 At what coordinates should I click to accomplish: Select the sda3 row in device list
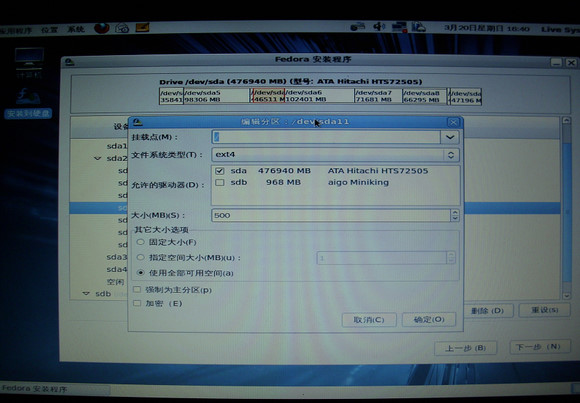(117, 257)
